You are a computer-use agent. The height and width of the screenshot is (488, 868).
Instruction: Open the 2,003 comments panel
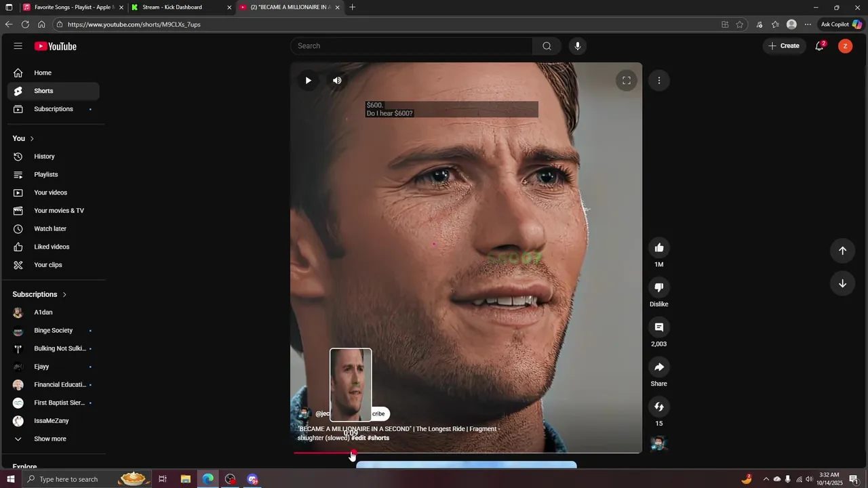coord(659,327)
